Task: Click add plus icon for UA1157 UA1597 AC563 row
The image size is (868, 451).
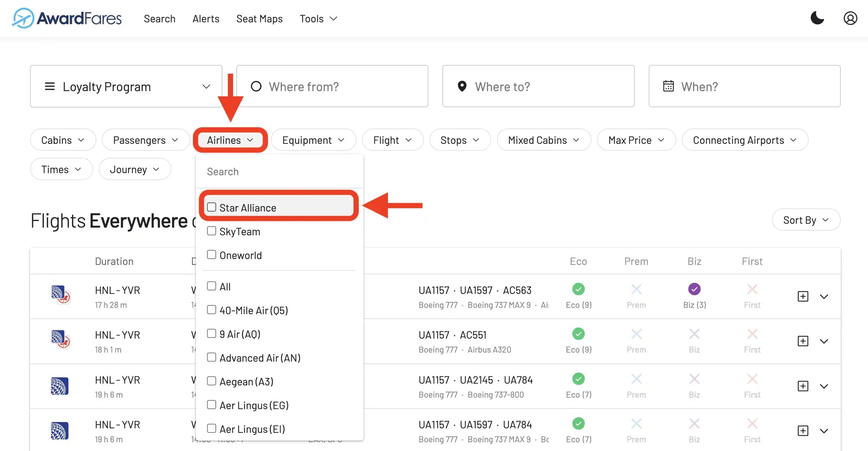Action: tap(803, 296)
